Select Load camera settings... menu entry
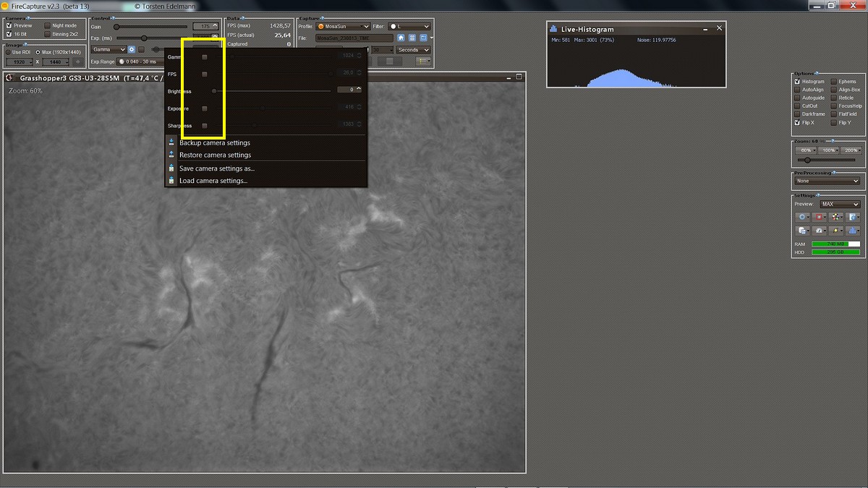The width and height of the screenshot is (868, 488). (x=213, y=181)
